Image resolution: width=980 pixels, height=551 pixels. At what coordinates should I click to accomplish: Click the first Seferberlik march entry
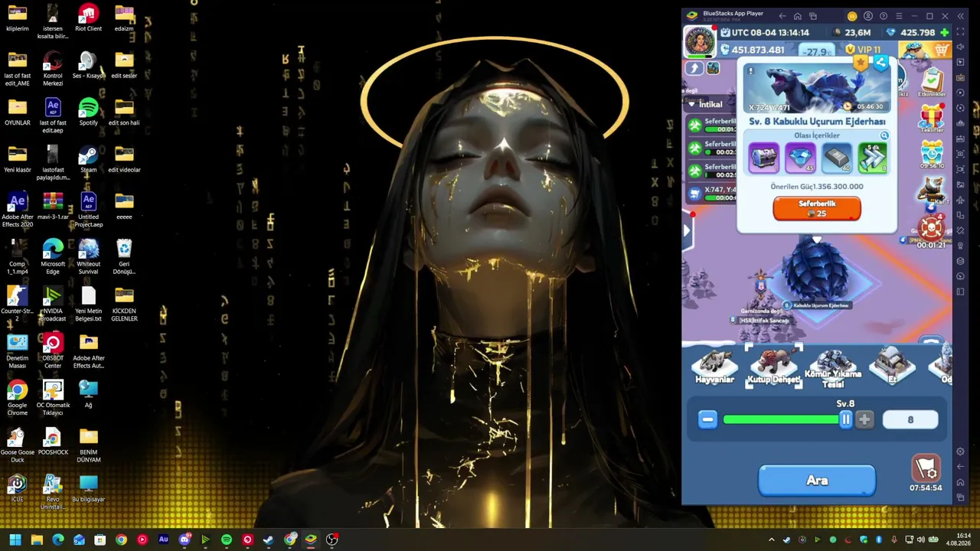[712, 125]
